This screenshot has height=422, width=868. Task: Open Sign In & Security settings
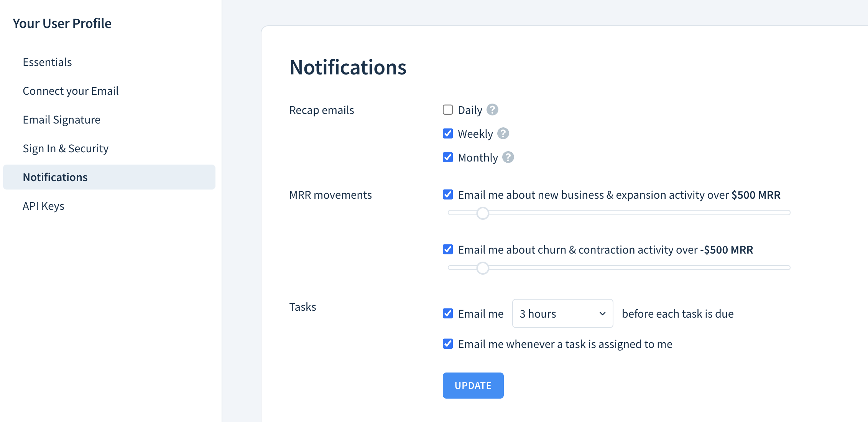66,148
